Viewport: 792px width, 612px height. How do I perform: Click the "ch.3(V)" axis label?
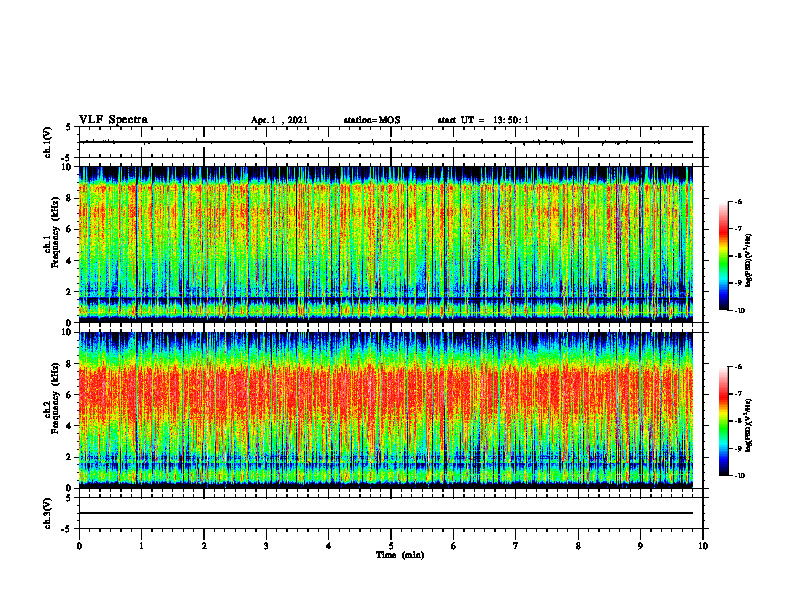click(47, 513)
